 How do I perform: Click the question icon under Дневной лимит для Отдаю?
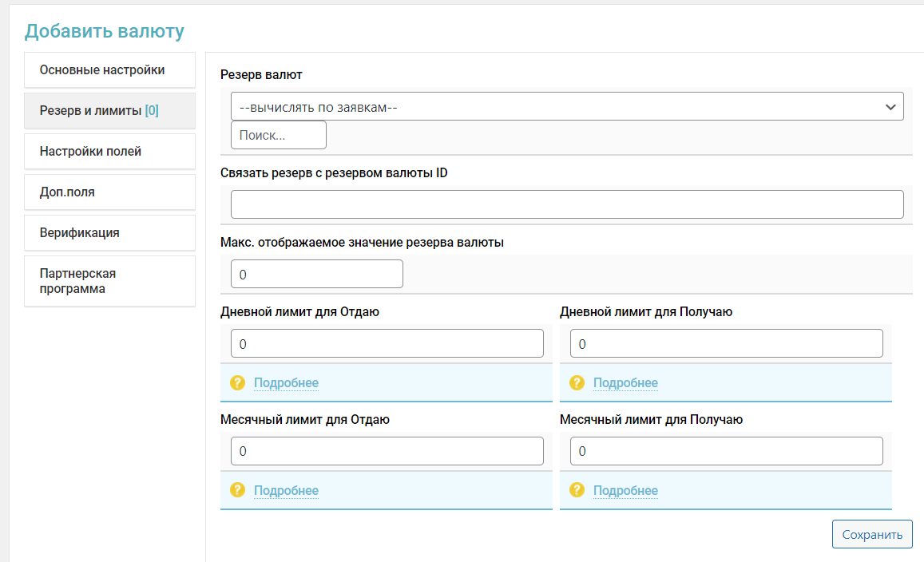237,382
